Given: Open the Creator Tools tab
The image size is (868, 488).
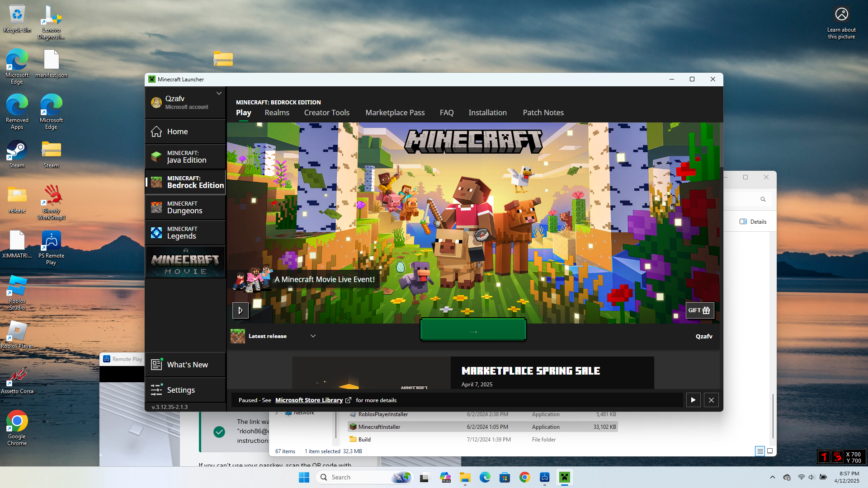Looking at the screenshot, I should 327,113.
